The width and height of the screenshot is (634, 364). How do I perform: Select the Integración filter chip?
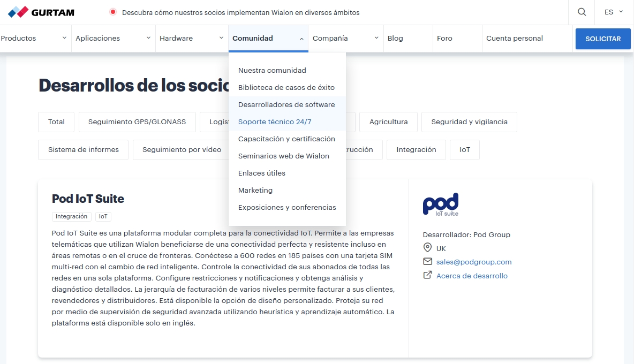click(416, 150)
